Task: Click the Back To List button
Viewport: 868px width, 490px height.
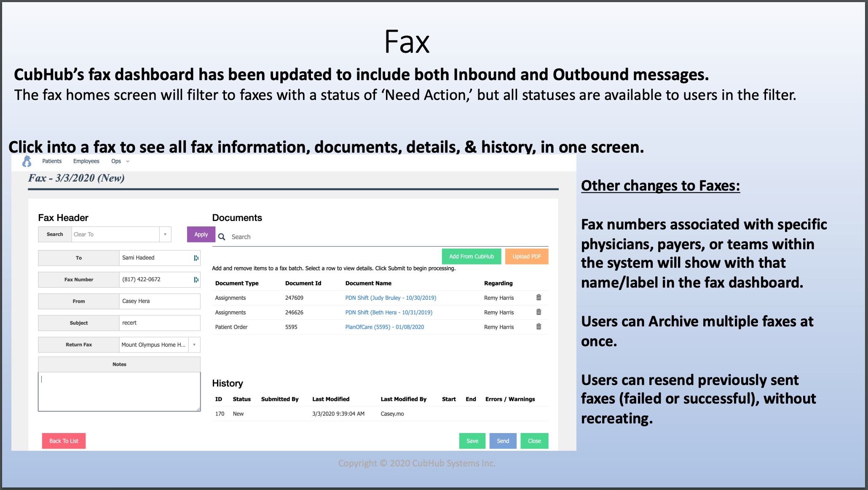Action: [64, 441]
